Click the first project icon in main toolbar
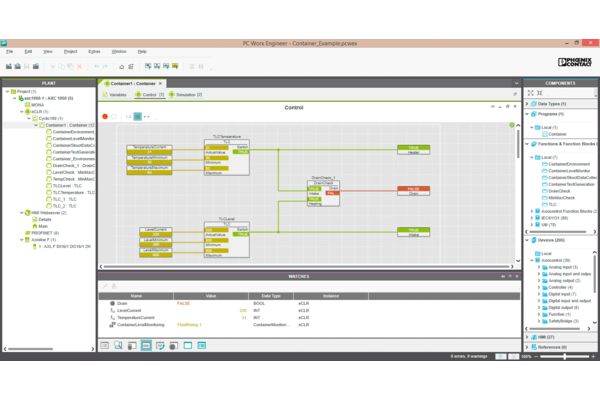600x400 pixels. pyautogui.click(x=9, y=67)
